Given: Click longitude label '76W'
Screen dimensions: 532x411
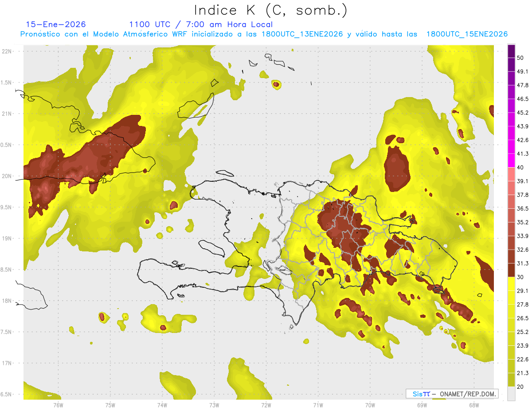Looking at the screenshot, I should (x=58, y=405).
